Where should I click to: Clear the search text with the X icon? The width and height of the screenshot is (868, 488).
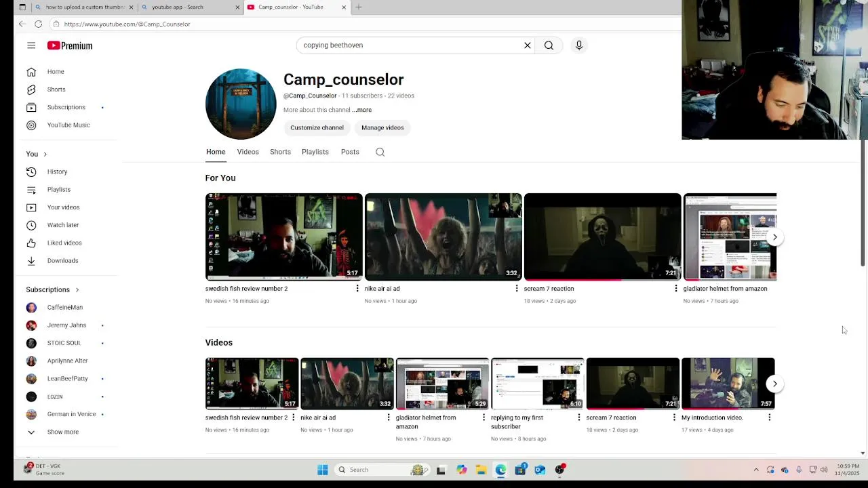[x=527, y=45]
